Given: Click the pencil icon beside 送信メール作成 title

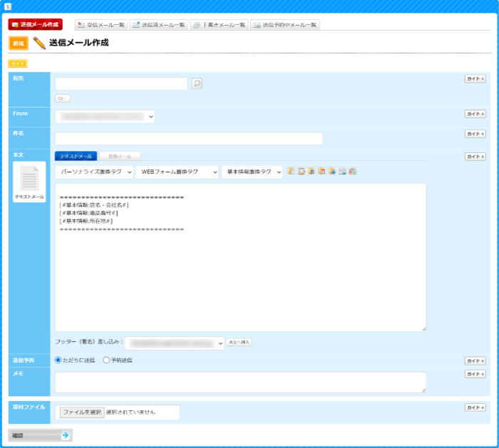Looking at the screenshot, I should [x=39, y=43].
